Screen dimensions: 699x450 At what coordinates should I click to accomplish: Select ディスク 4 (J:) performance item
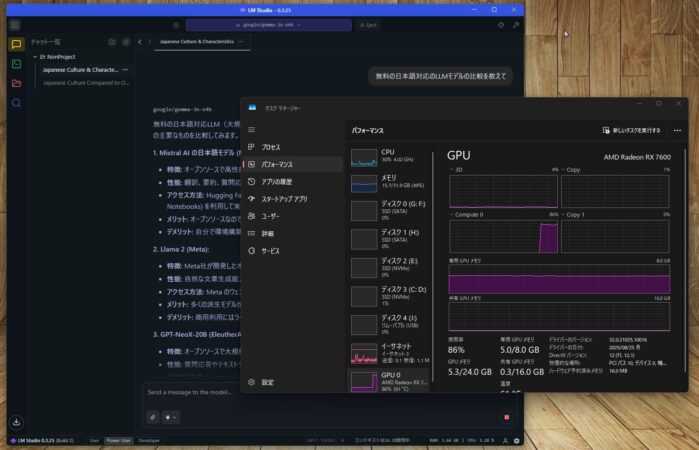tap(388, 325)
